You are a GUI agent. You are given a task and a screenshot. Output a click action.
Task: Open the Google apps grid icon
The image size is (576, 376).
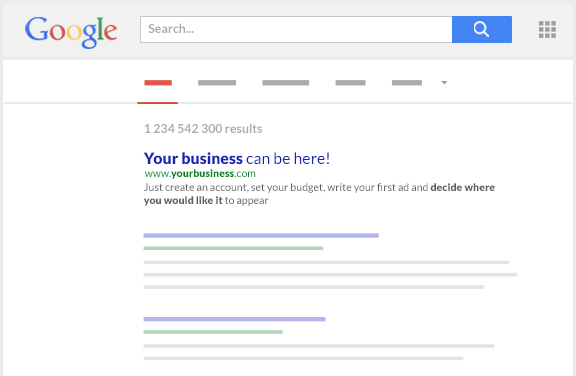[x=547, y=29]
